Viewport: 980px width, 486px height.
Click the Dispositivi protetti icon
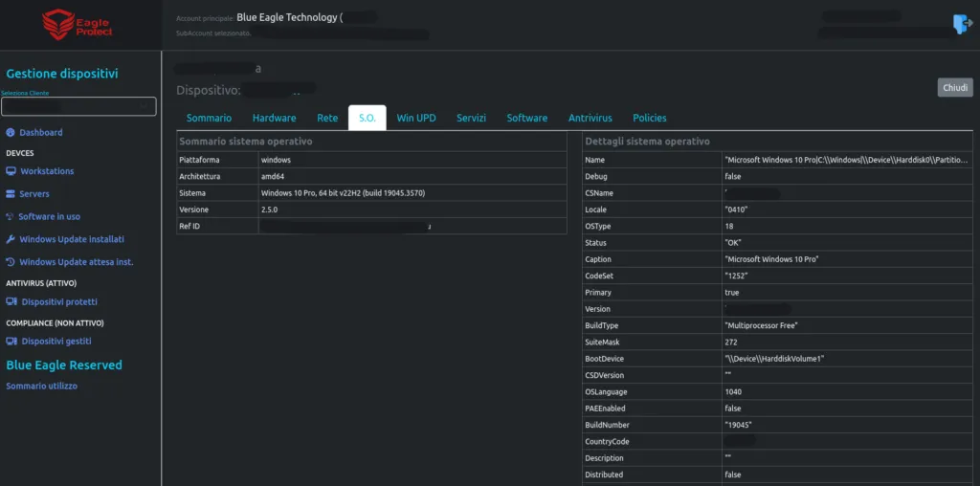[11, 301]
